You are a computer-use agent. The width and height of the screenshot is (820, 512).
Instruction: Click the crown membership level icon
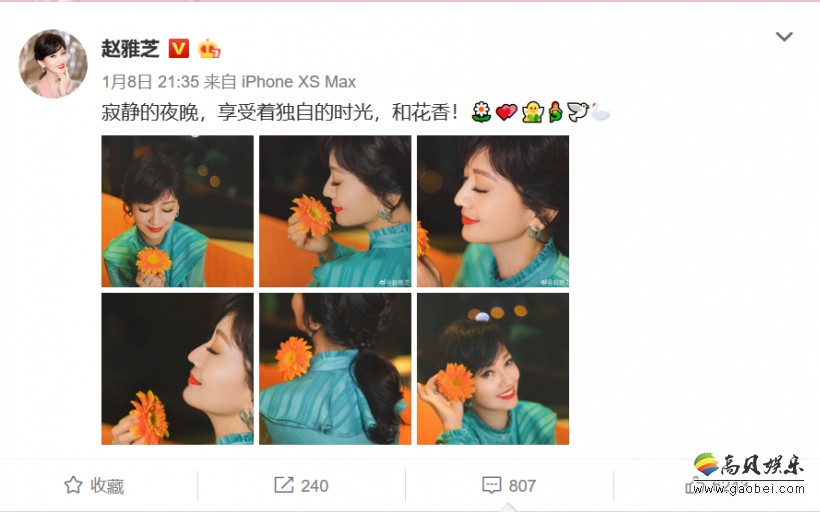point(209,49)
